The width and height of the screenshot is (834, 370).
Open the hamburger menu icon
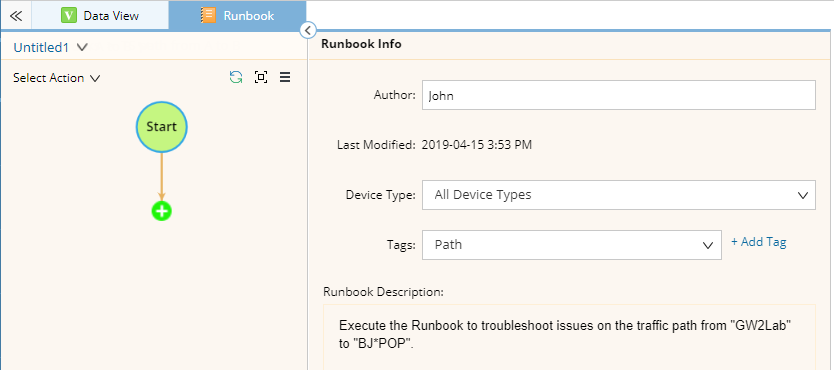(285, 78)
